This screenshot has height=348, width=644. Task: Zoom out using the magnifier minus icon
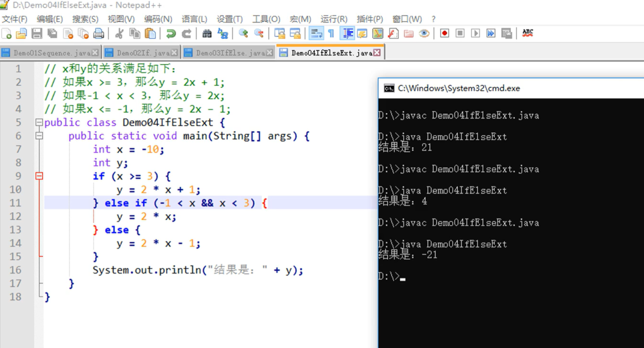[259, 34]
